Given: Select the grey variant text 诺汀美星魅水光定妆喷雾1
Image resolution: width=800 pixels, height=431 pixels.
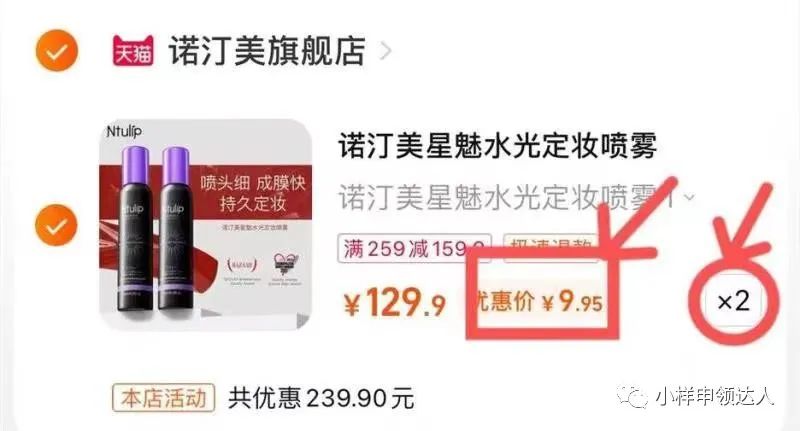Looking at the screenshot, I should (x=507, y=197).
